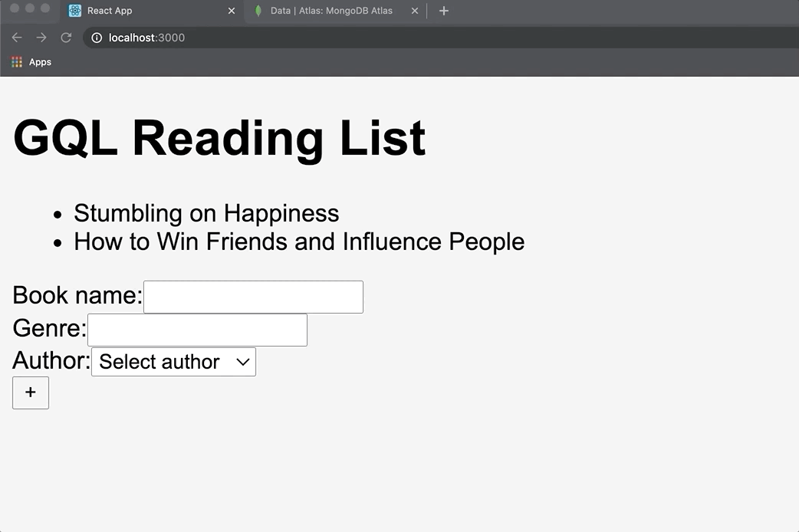
Task: Maximize the browser window
Action: click(45, 8)
